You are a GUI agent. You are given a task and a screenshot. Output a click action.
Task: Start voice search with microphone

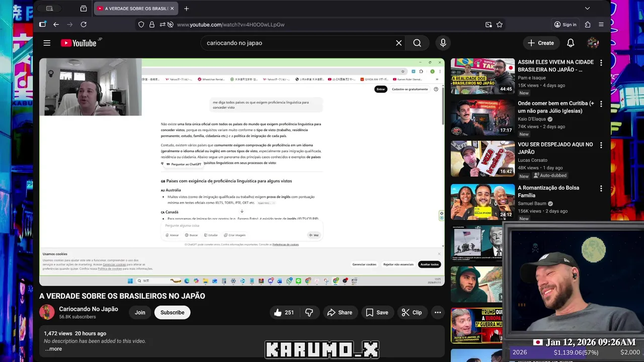point(443,43)
